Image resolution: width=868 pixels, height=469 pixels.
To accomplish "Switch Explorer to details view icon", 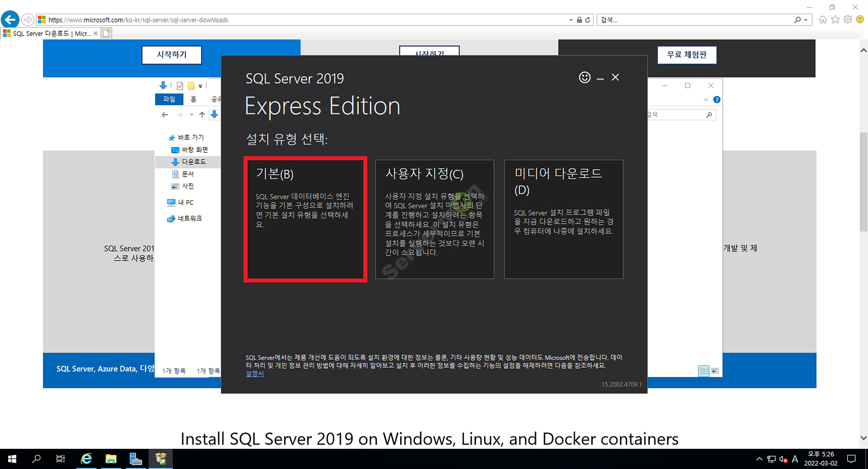I will pos(704,371).
